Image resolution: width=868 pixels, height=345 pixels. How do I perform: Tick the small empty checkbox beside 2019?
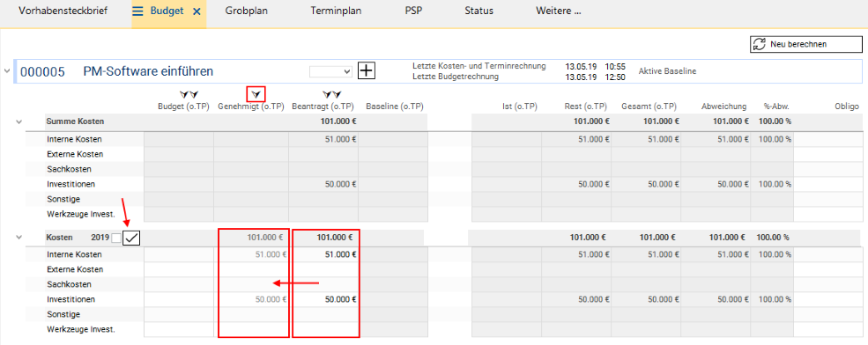coord(116,239)
